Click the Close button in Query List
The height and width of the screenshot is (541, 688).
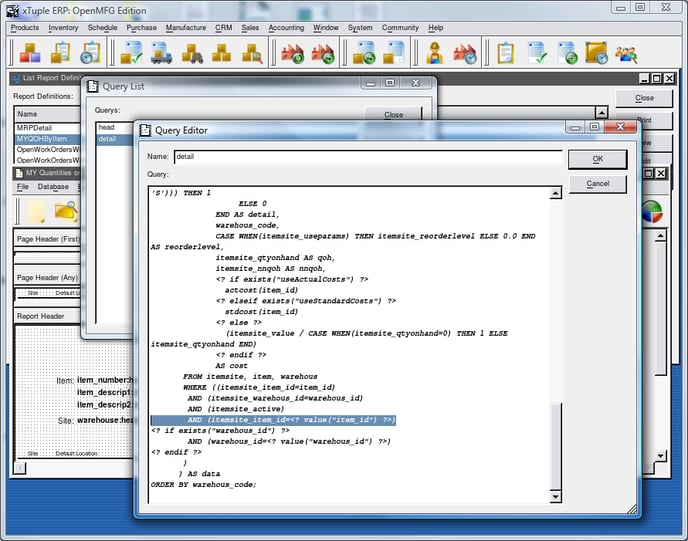393,114
